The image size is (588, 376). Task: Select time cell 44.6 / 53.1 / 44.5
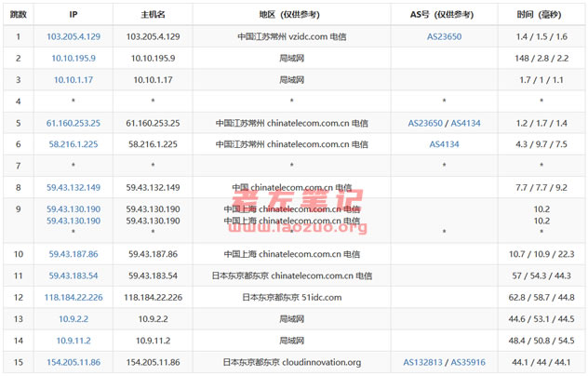[541, 319]
